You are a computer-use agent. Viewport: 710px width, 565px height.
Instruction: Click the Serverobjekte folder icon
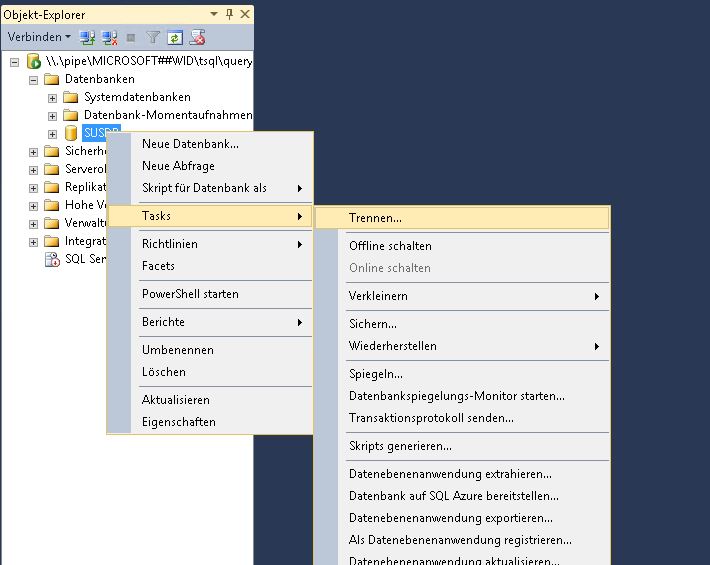click(52, 169)
